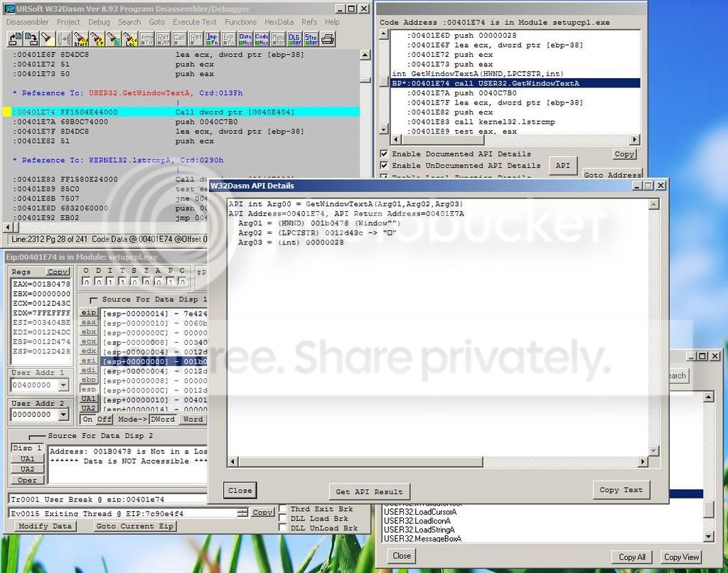The image size is (728, 573).
Task: Click Copy Text button
Action: 621,490
